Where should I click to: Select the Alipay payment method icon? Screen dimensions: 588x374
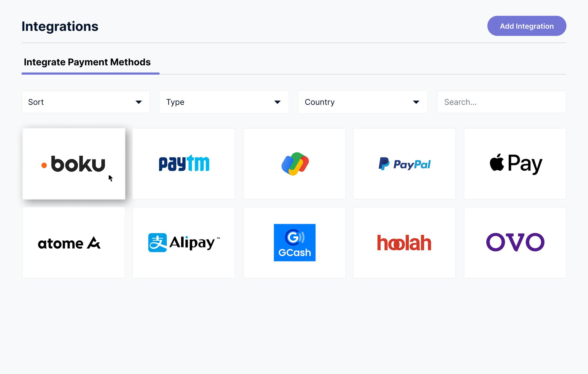coord(184,242)
